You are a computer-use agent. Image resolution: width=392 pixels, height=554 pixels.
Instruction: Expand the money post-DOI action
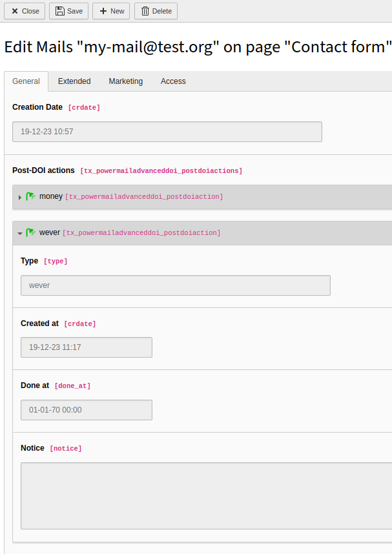[x=20, y=197]
